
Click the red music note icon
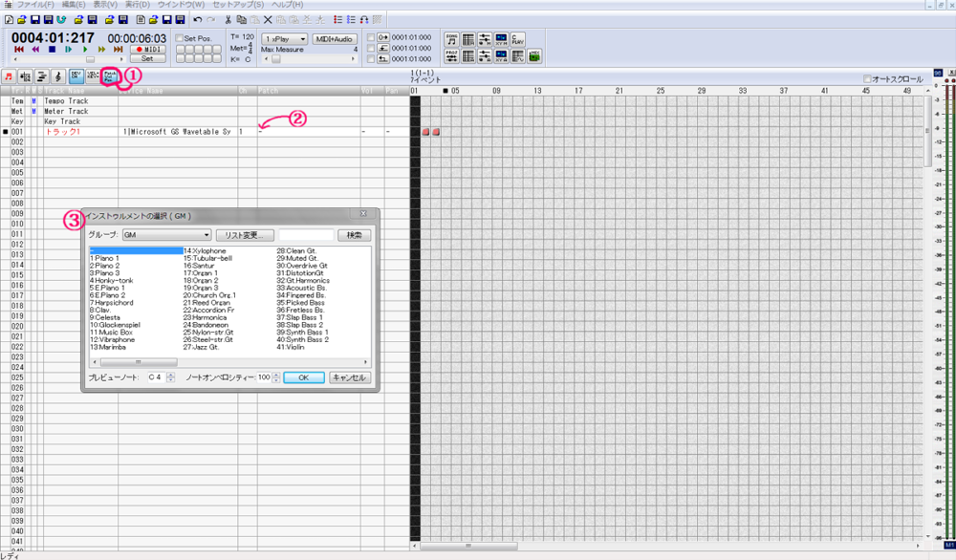8,75
